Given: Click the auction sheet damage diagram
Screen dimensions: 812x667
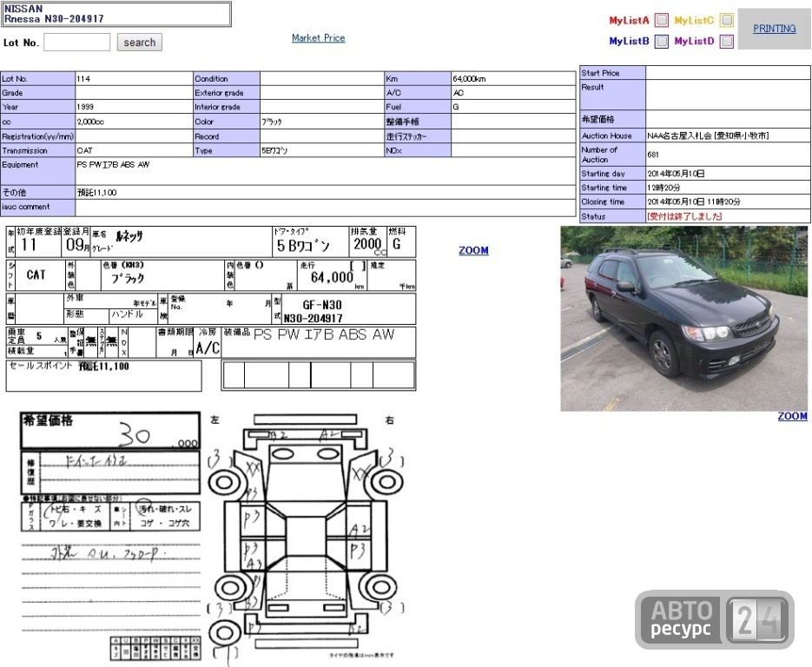Looking at the screenshot, I should [306, 536].
